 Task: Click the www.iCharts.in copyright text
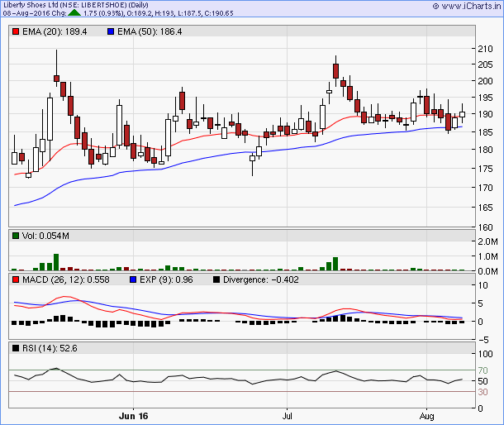467,6
